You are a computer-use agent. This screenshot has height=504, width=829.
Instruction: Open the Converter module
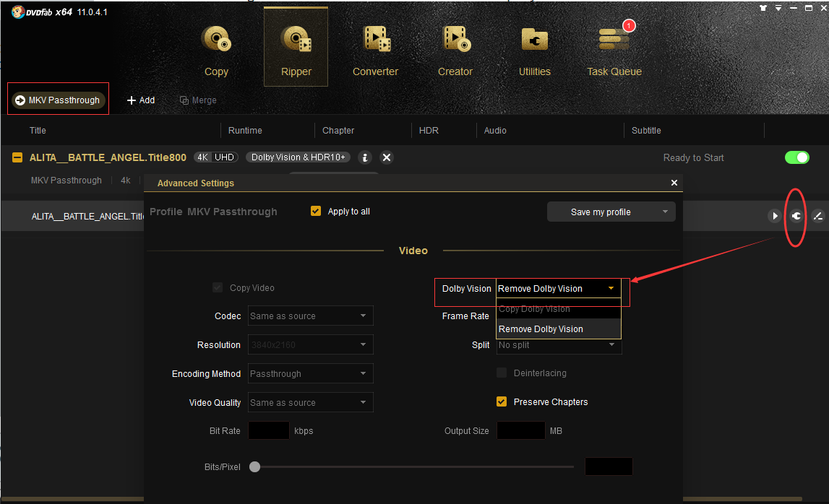[375, 51]
